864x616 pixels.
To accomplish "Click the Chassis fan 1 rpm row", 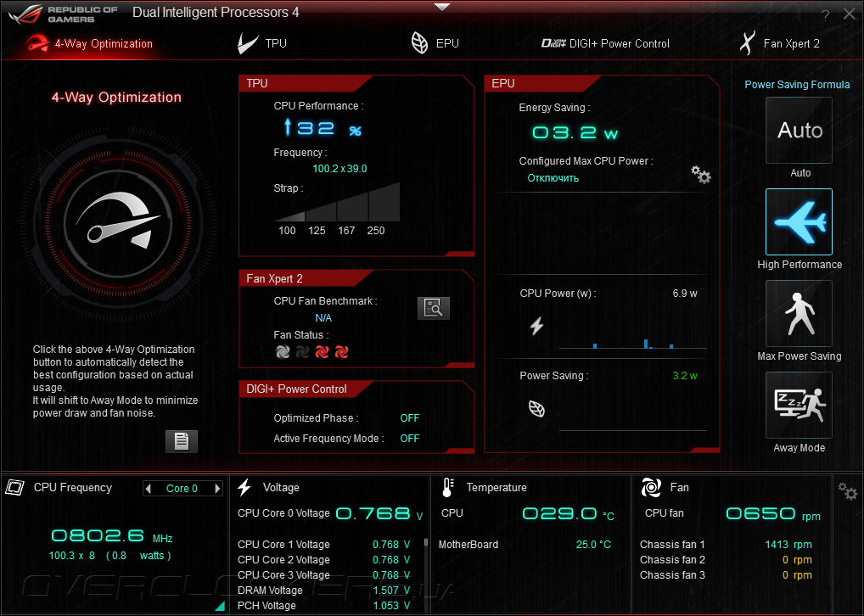I will point(726,545).
